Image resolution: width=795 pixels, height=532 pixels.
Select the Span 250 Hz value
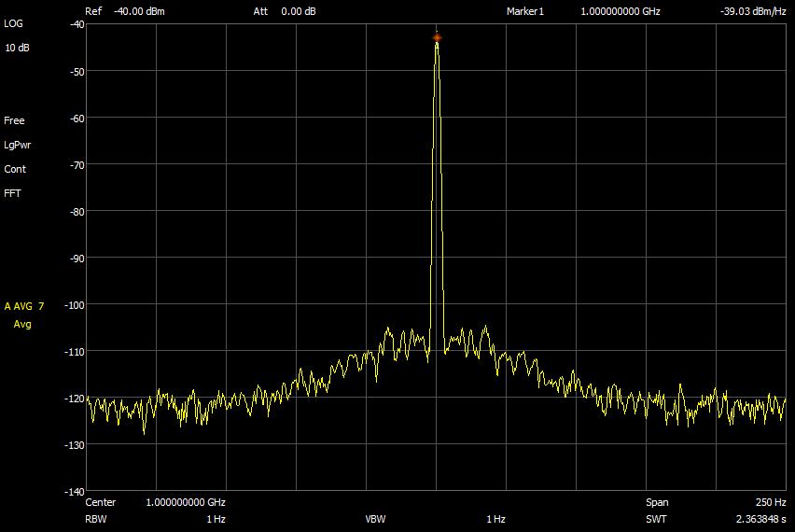coord(771,502)
